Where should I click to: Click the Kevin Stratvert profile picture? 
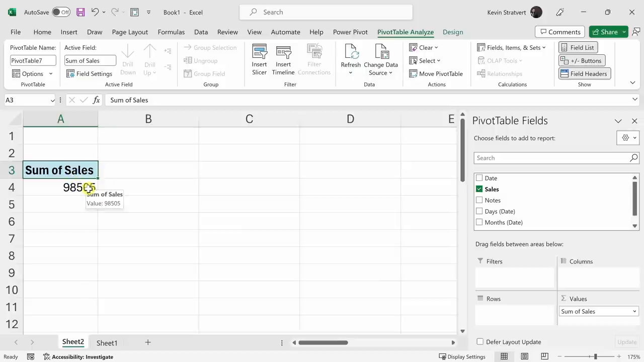pyautogui.click(x=536, y=12)
